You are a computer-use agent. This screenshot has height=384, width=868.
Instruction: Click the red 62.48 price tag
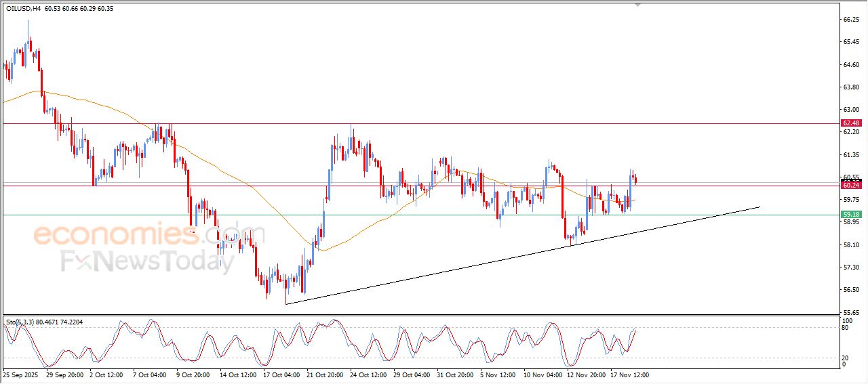pos(851,123)
